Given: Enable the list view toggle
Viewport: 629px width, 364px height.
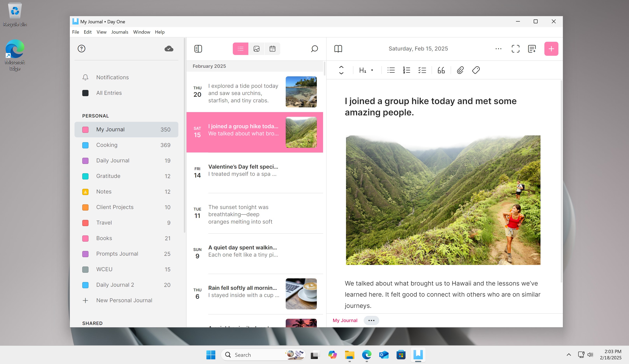Looking at the screenshot, I should click(240, 49).
